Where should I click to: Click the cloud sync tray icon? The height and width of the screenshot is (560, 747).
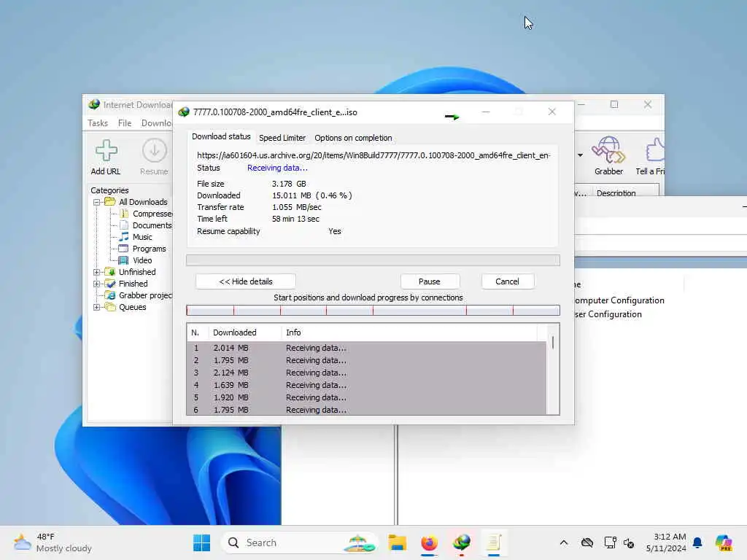[587, 542]
